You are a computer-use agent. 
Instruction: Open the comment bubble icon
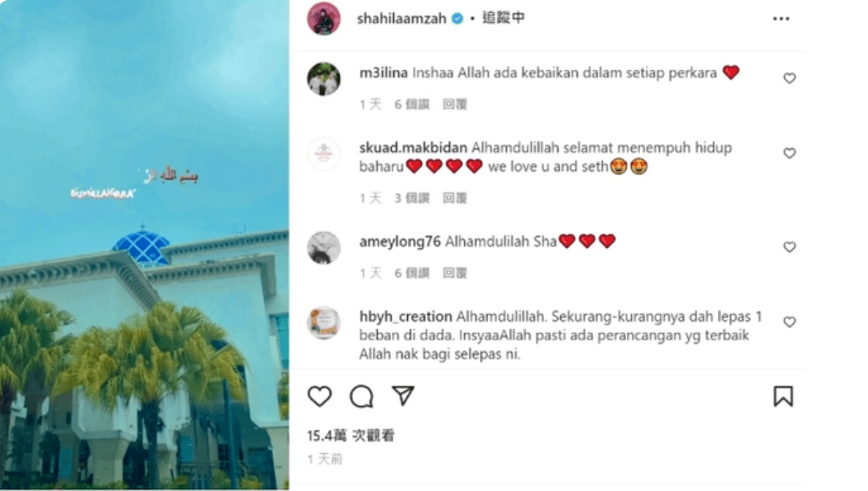361,396
